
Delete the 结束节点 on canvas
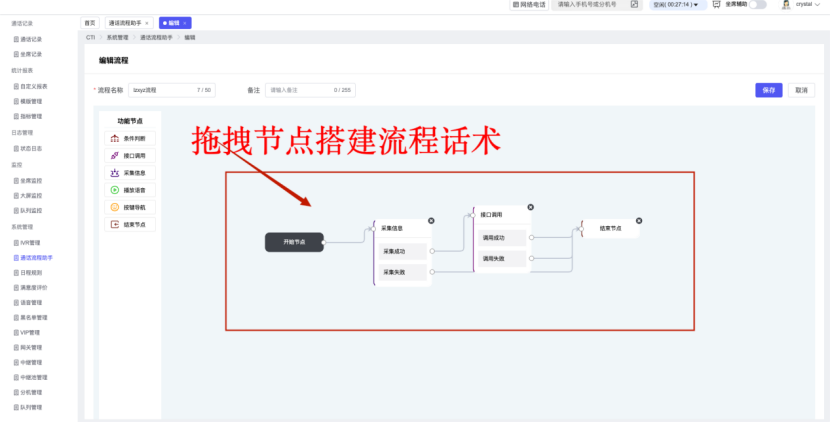click(x=639, y=220)
